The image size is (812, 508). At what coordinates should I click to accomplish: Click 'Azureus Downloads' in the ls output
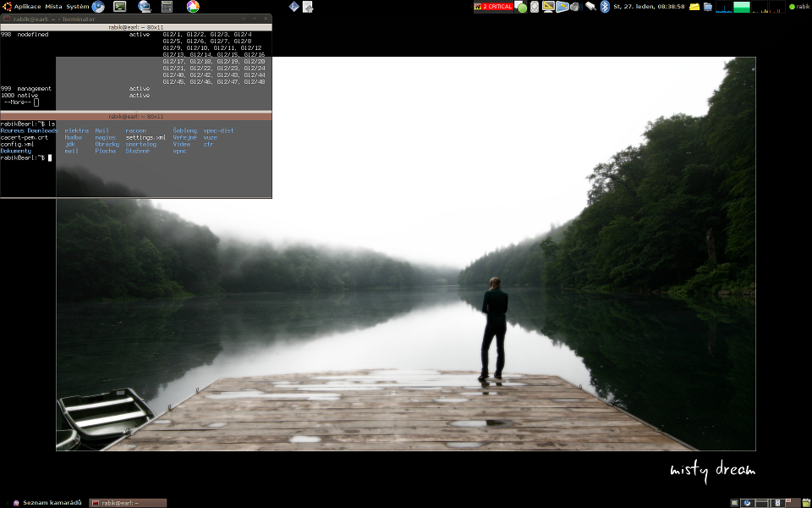29,130
